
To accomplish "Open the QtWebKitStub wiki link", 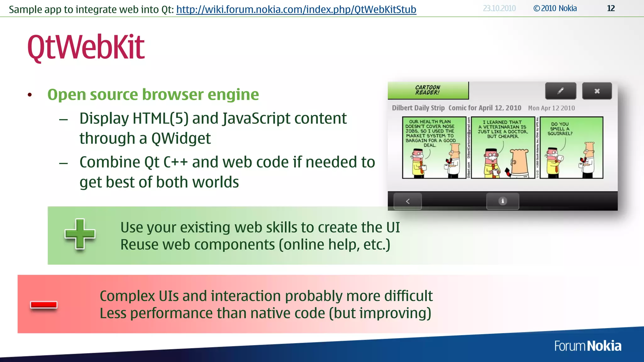I will 296,9.
